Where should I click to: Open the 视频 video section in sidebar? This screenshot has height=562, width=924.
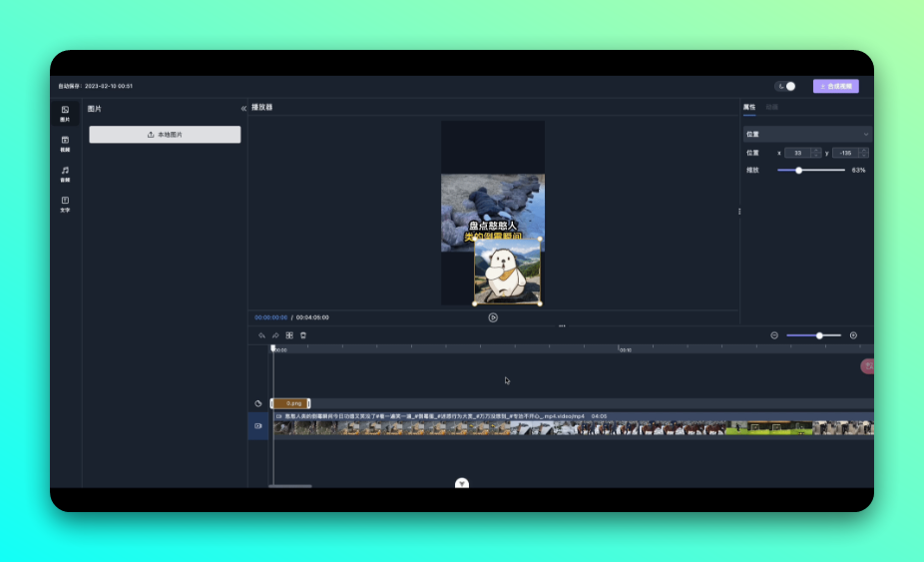65,144
